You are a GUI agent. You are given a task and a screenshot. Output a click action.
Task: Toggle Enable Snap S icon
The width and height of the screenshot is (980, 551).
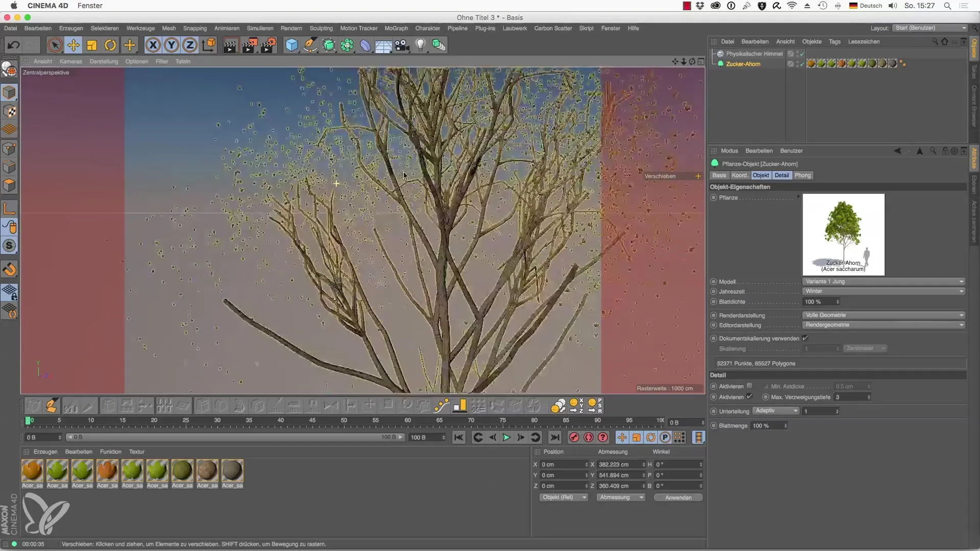pos(9,246)
